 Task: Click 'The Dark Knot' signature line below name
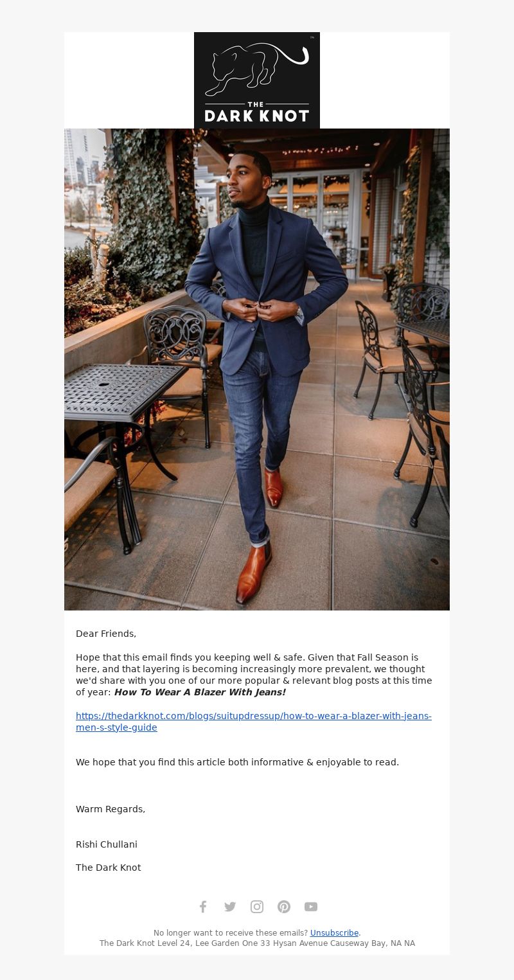click(x=108, y=868)
